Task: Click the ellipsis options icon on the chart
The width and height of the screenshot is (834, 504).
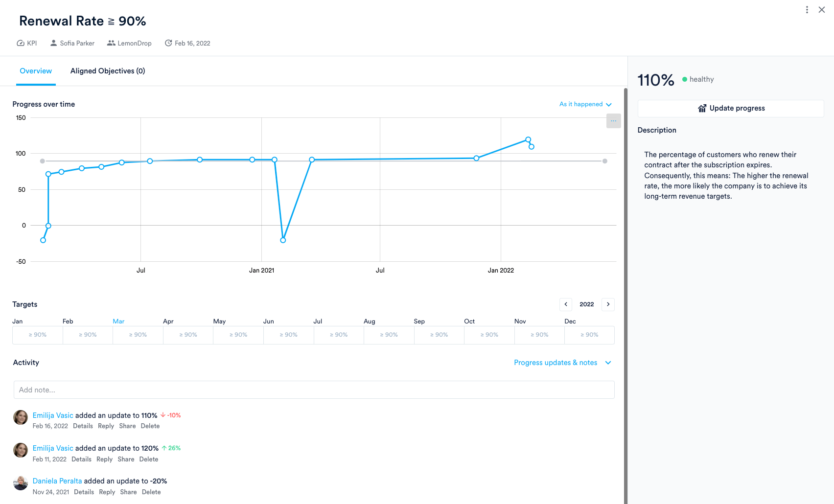Action: coord(613,121)
